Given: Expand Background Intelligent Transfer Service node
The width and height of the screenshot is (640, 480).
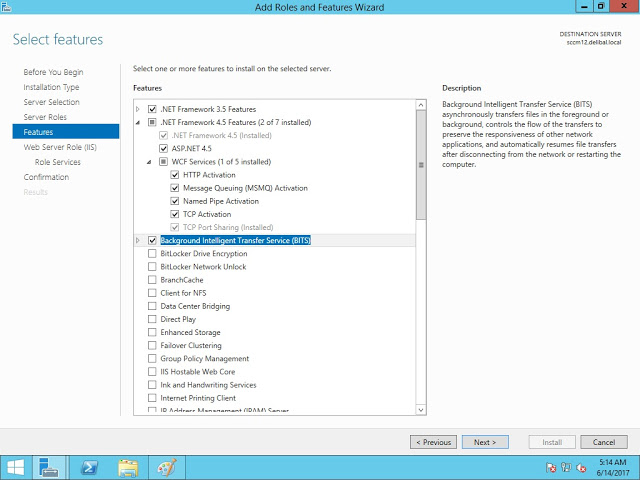Looking at the screenshot, I should (x=139, y=241).
